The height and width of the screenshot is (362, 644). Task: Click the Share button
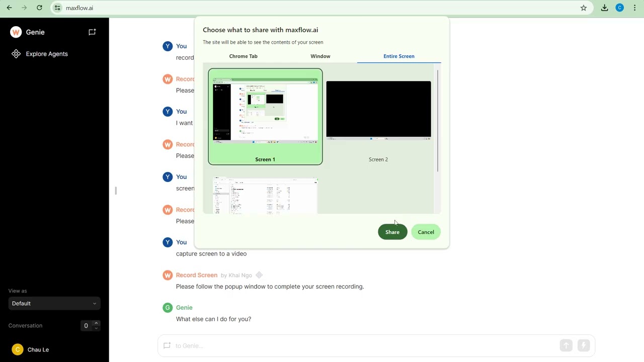pyautogui.click(x=392, y=232)
